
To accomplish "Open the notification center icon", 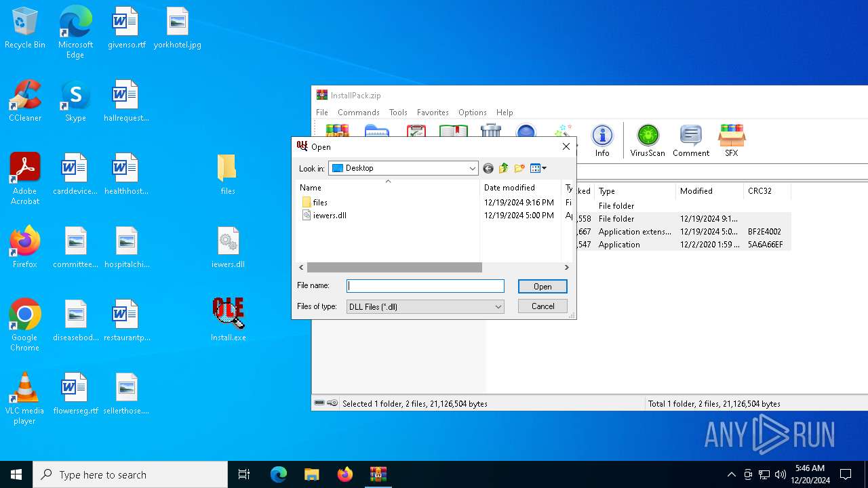I will coord(846,474).
